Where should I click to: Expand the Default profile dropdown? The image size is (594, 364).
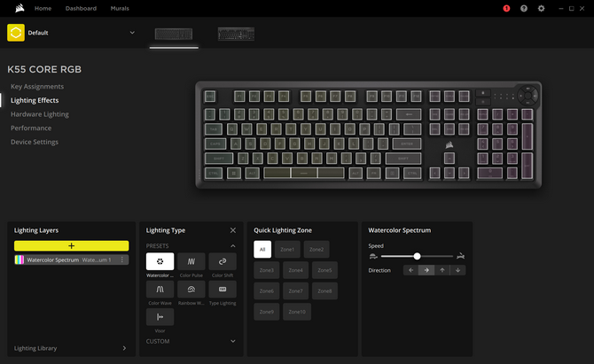point(132,33)
